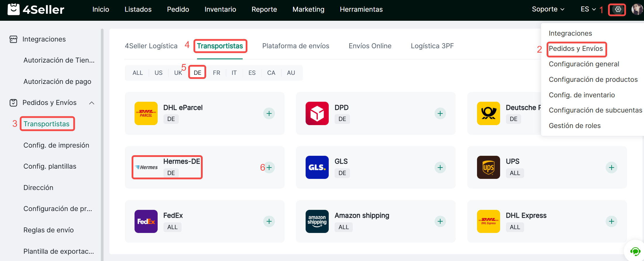The width and height of the screenshot is (644, 261).
Task: Click the settings gear icon
Action: 618,9
